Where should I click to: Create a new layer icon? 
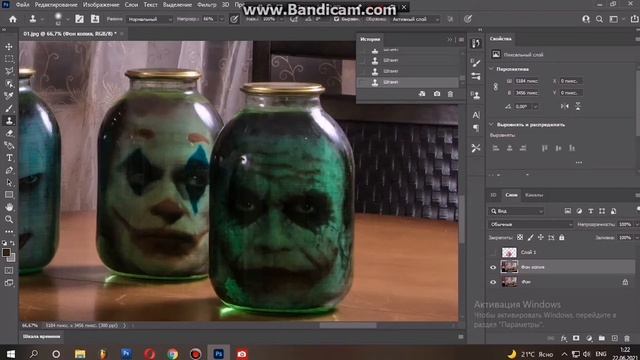(614, 338)
